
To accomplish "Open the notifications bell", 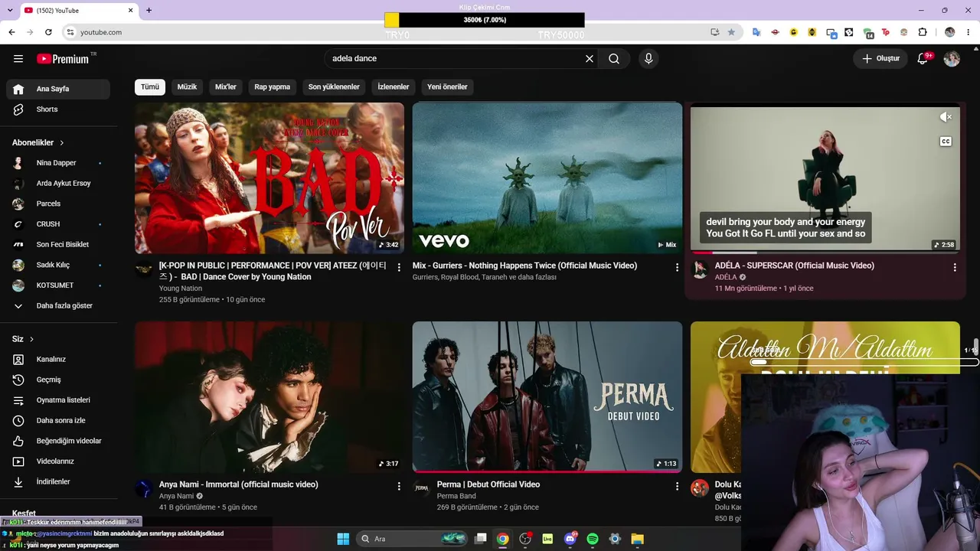I will pos(923,59).
